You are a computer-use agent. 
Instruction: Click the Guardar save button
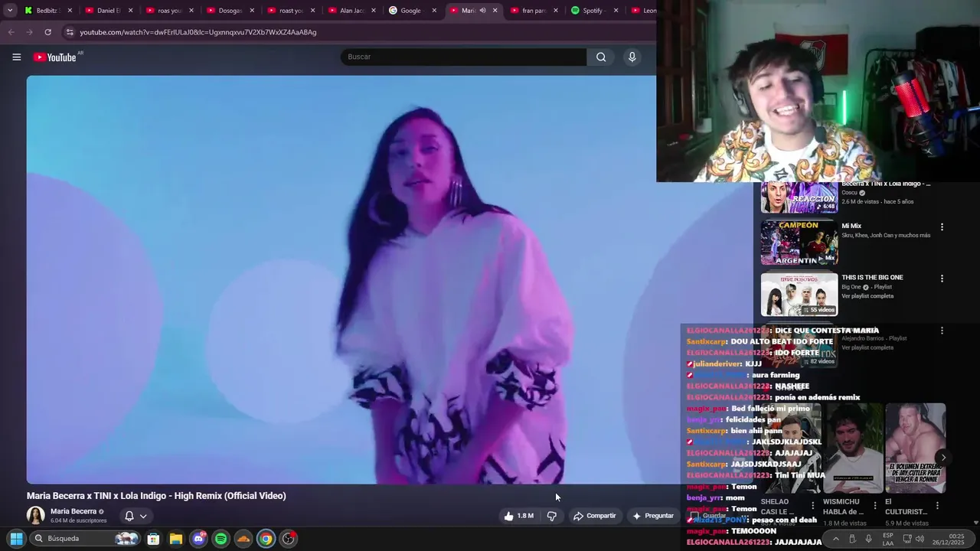tap(709, 516)
